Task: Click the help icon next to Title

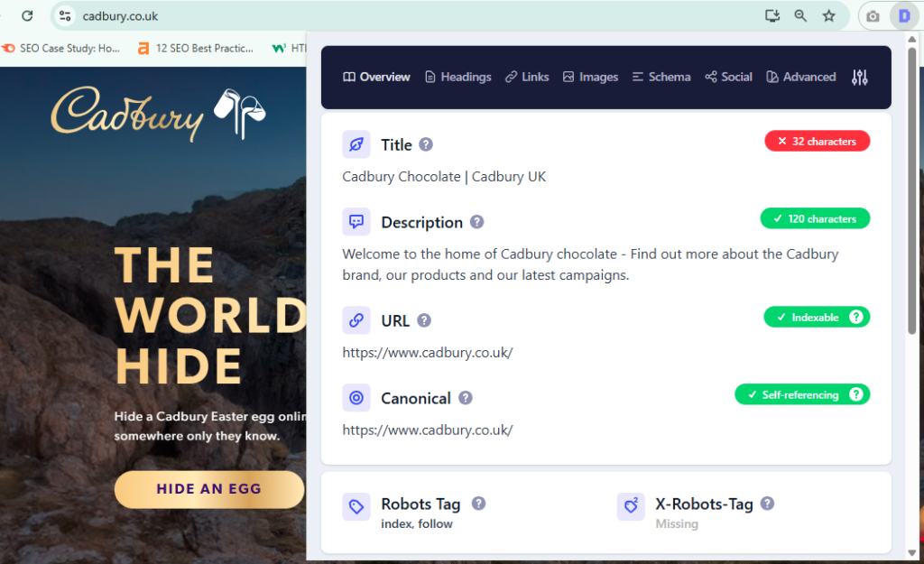Action: 426,144
